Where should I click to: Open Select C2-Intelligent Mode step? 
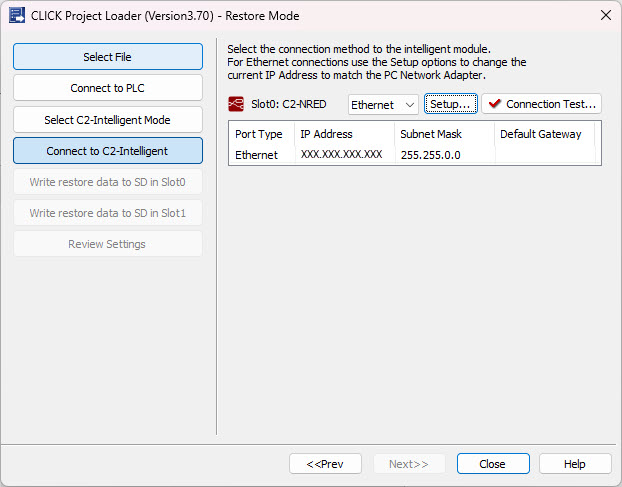click(108, 120)
